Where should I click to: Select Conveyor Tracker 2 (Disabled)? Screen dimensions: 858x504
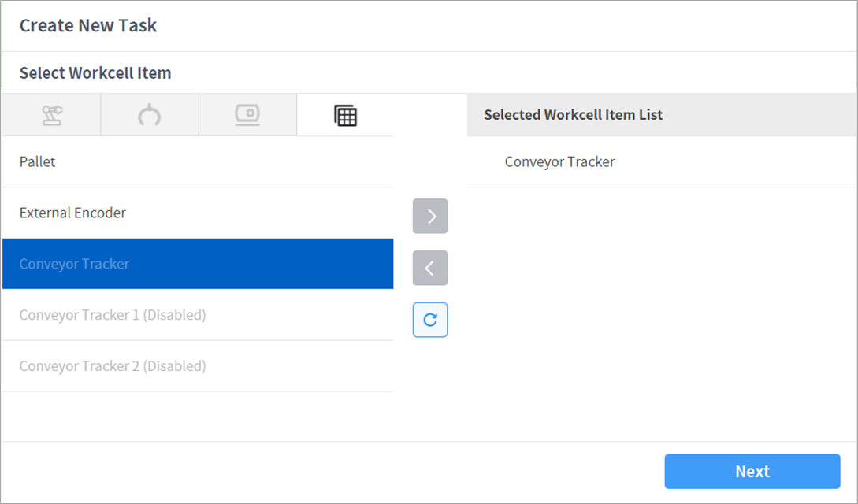pos(197,366)
